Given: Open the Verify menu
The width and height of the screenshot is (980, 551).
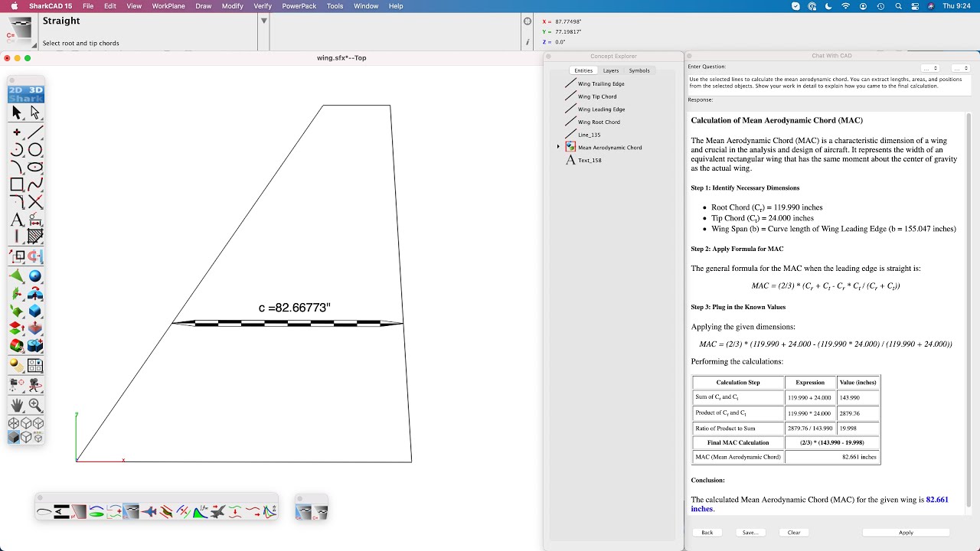Looking at the screenshot, I should pyautogui.click(x=263, y=6).
